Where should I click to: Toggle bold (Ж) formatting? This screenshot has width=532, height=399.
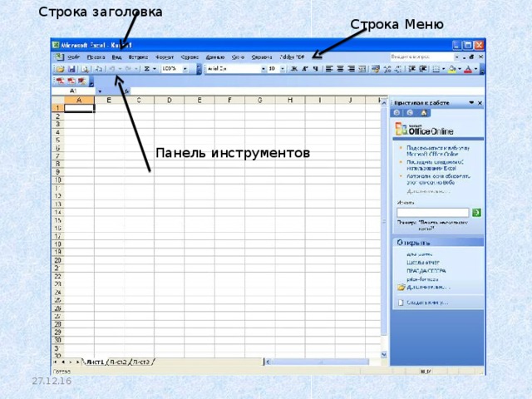pos(294,69)
